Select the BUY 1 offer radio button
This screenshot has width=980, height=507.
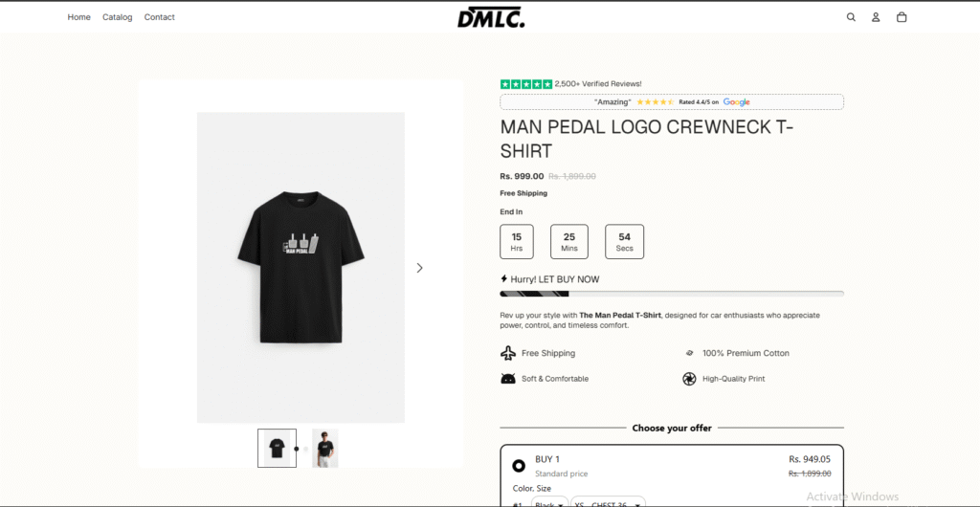[519, 466]
